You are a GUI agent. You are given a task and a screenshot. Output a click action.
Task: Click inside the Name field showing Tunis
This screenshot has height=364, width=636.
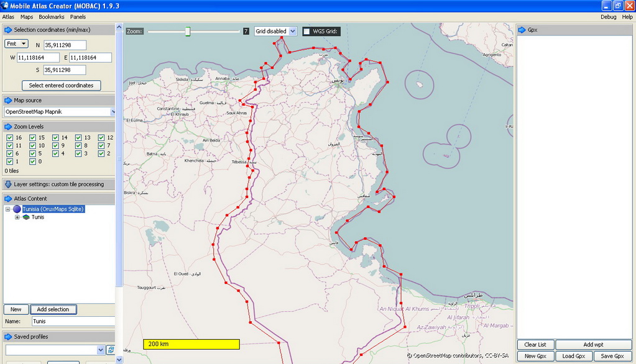pos(73,321)
